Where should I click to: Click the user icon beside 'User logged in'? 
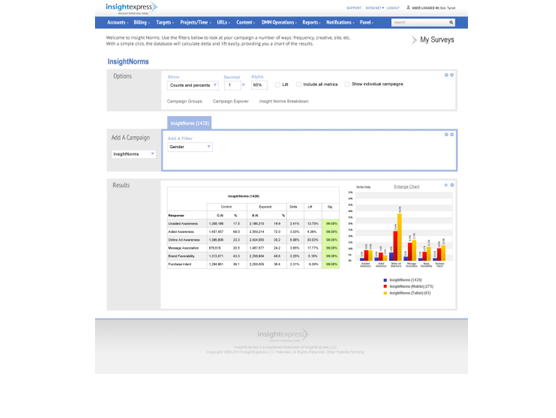point(408,7)
